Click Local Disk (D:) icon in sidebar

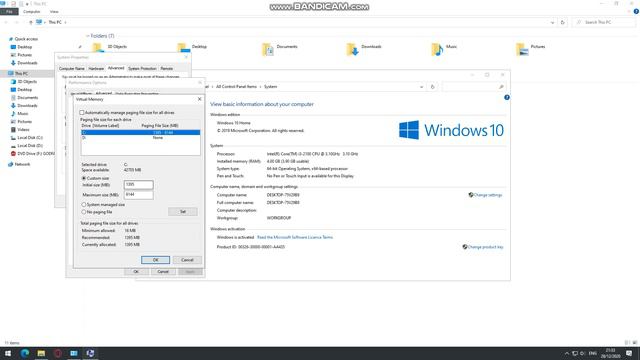point(13,145)
